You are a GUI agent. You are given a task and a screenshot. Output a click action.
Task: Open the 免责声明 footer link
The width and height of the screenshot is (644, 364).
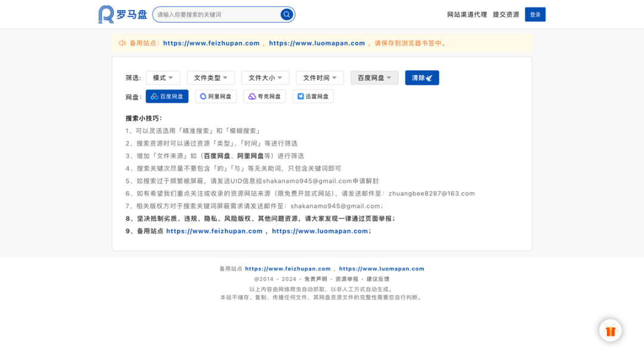[316, 279]
